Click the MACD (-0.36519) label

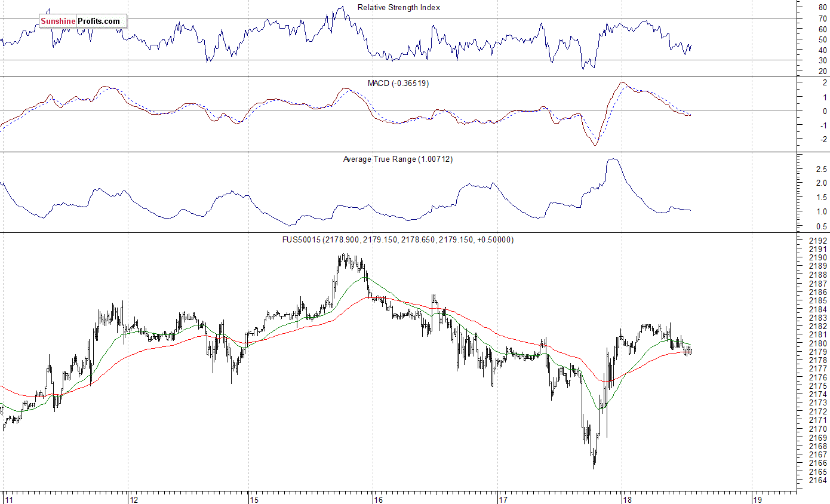398,84
